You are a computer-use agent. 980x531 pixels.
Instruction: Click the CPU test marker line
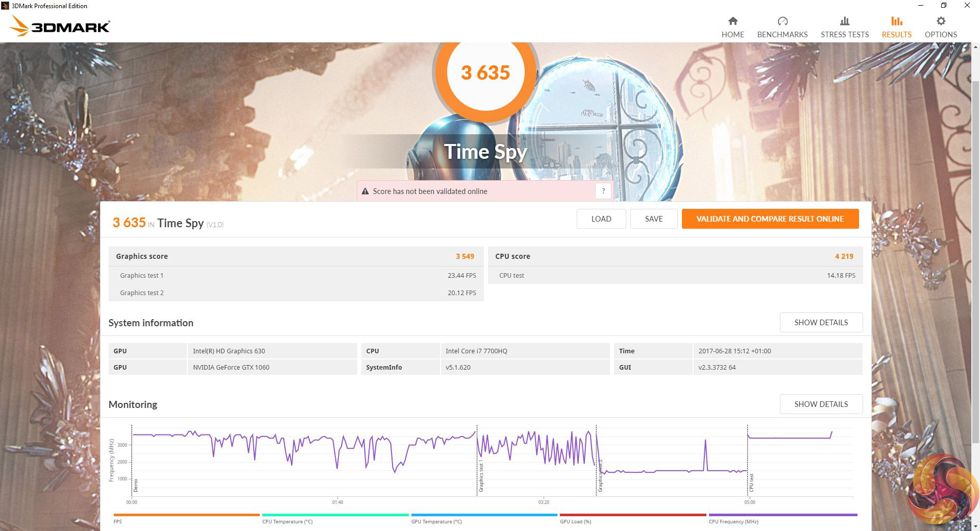[x=748, y=460]
